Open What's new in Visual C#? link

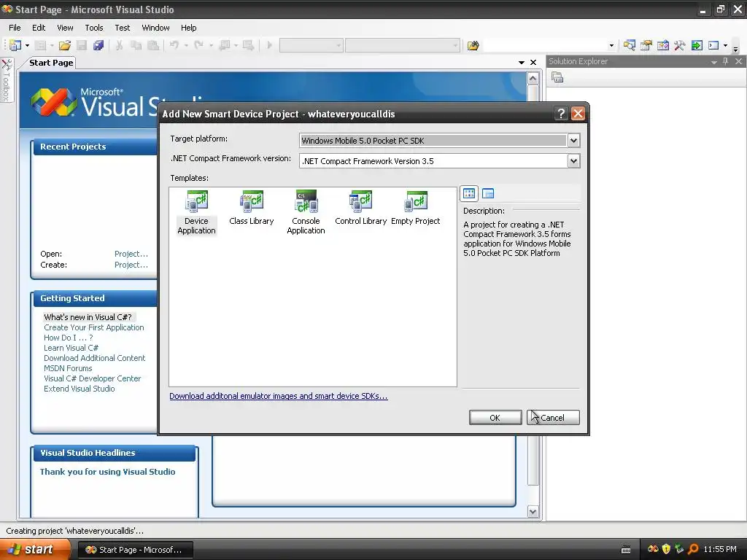tap(88, 317)
